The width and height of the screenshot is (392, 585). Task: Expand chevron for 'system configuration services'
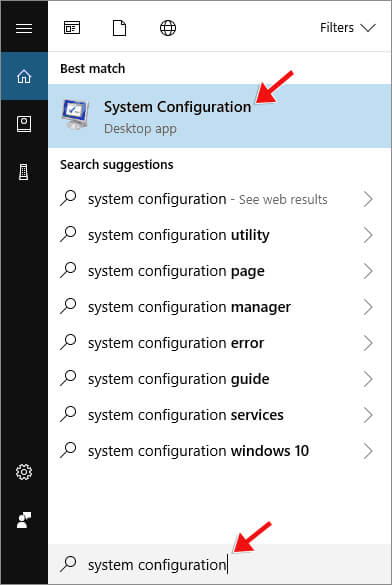click(368, 415)
